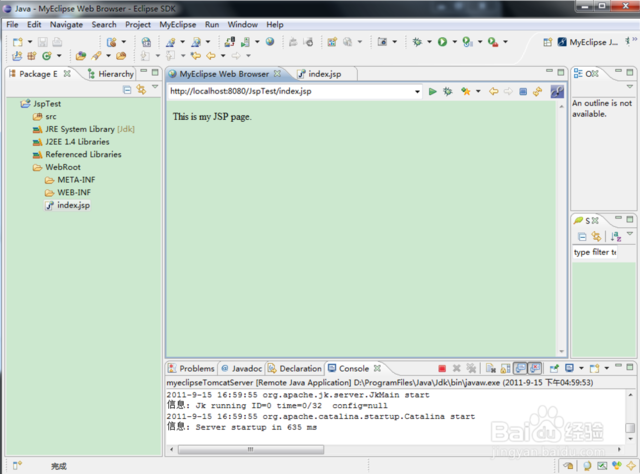Click Console vertical scrollbar thumb

pyautogui.click(x=630, y=427)
